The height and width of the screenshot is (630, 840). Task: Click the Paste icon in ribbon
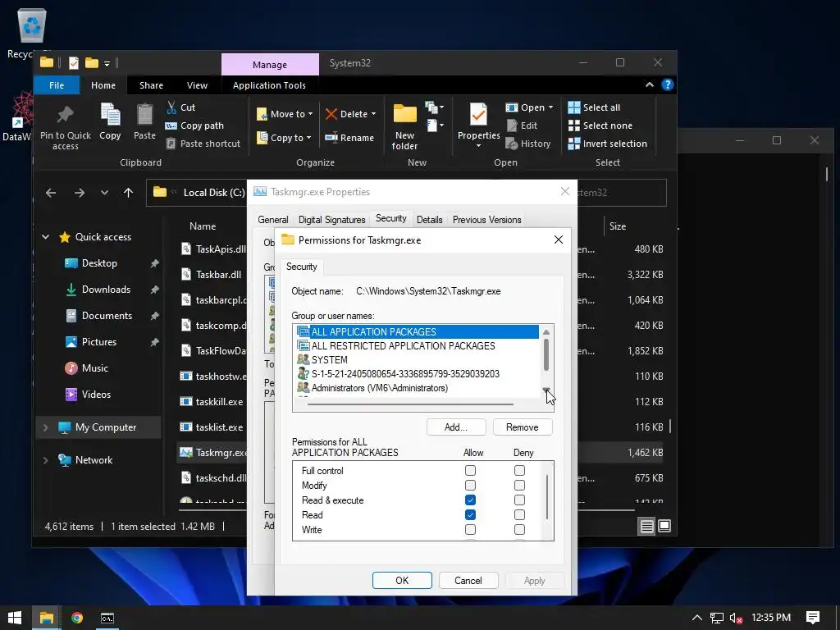click(144, 115)
